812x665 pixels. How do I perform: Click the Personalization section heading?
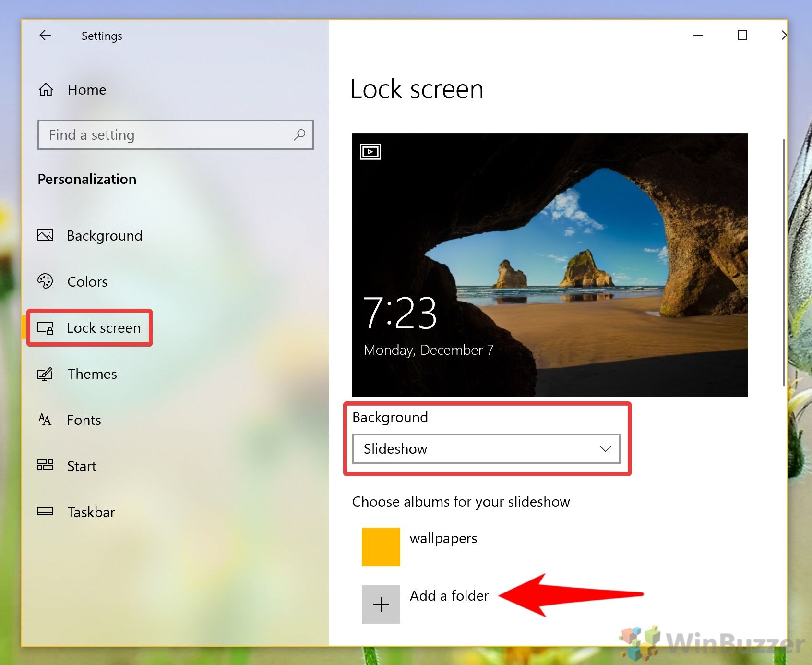click(x=87, y=179)
